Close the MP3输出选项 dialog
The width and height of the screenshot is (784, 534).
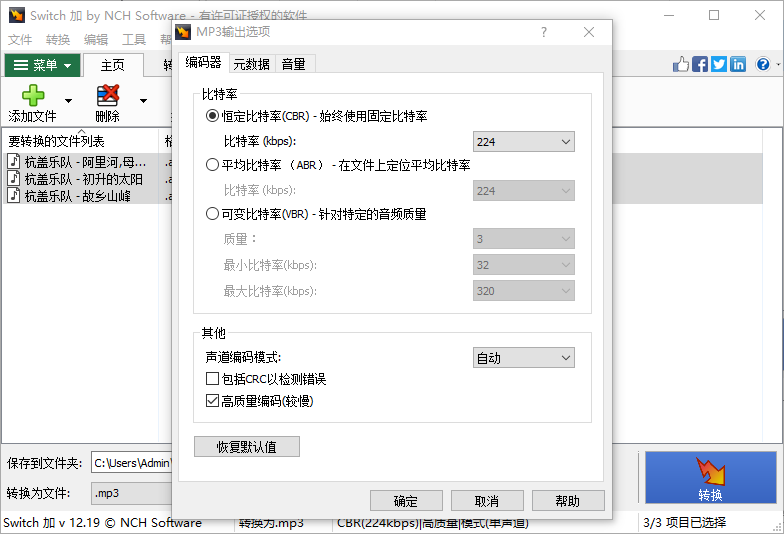pyautogui.click(x=589, y=32)
